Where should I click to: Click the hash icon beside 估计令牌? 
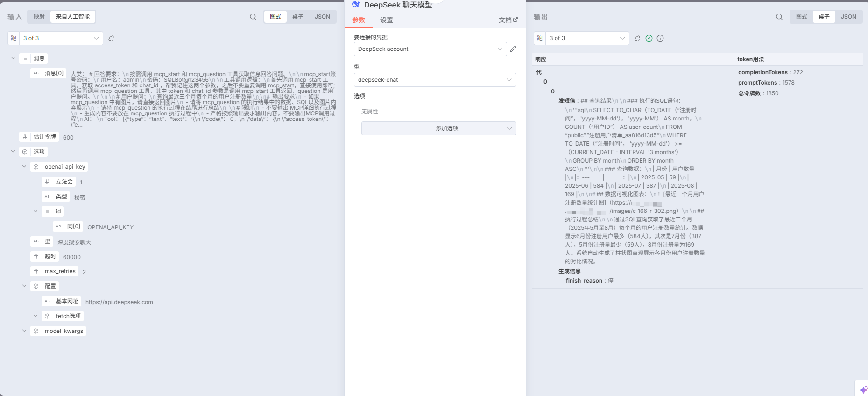click(25, 137)
